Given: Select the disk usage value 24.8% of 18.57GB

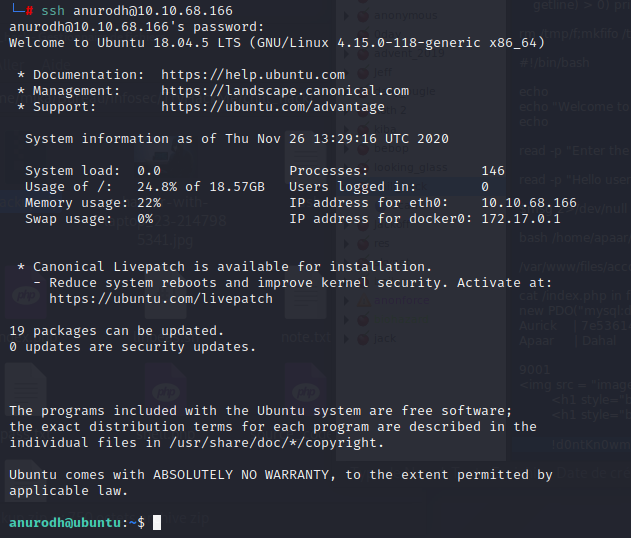Looking at the screenshot, I should 201,187.
